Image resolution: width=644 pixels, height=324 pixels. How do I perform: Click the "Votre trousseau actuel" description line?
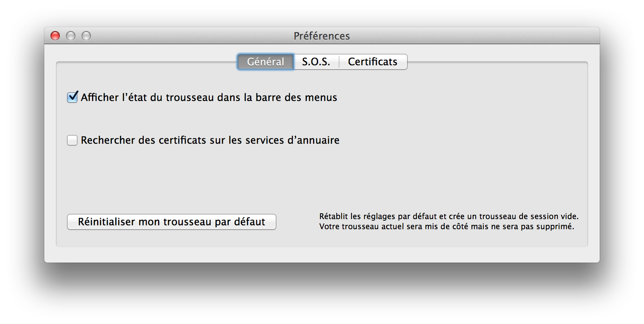(x=446, y=226)
